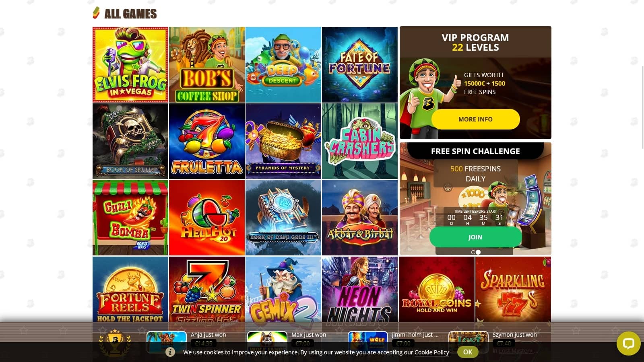Image resolution: width=644 pixels, height=362 pixels.
Task: Select the Chili Bomba game tile
Action: (x=130, y=218)
